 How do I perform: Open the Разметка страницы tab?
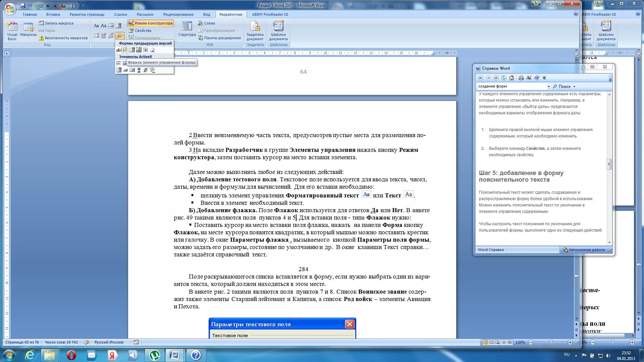[x=87, y=14]
